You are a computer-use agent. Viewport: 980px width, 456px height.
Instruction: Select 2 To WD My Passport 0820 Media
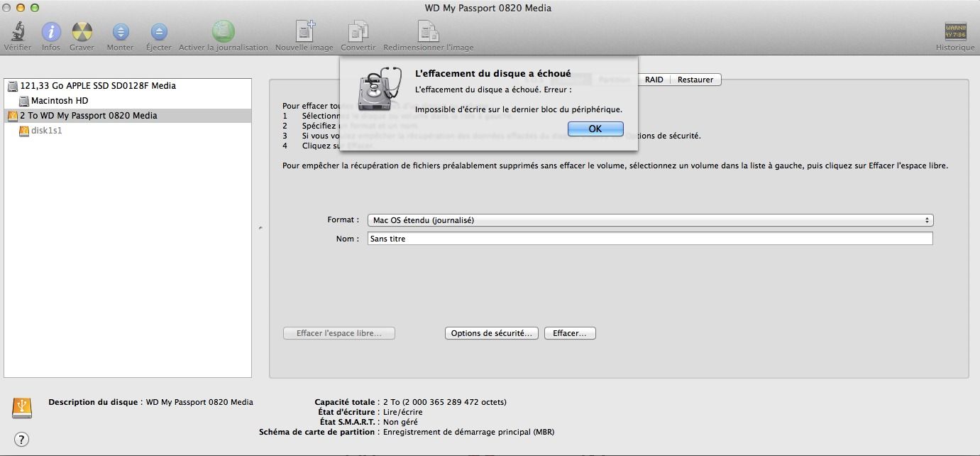tap(128, 116)
